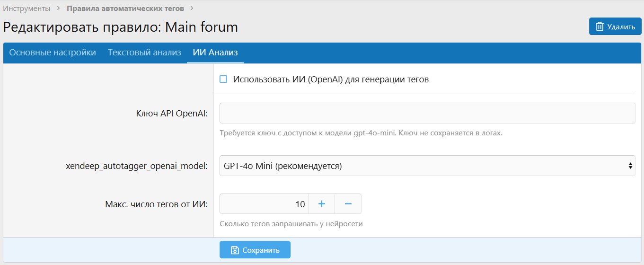Focus the max tags number field showing 10
The width and height of the screenshot is (644, 265).
(264, 204)
